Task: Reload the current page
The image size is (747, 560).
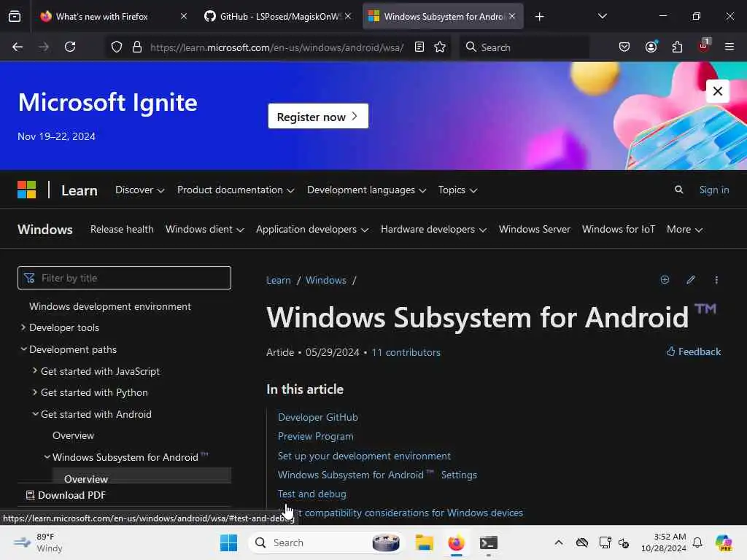Action: pos(70,47)
